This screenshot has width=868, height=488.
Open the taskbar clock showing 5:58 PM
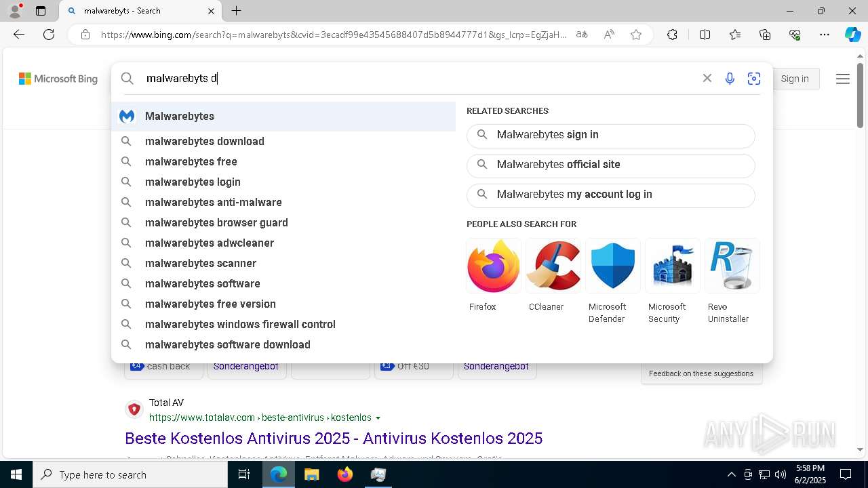[x=810, y=474]
